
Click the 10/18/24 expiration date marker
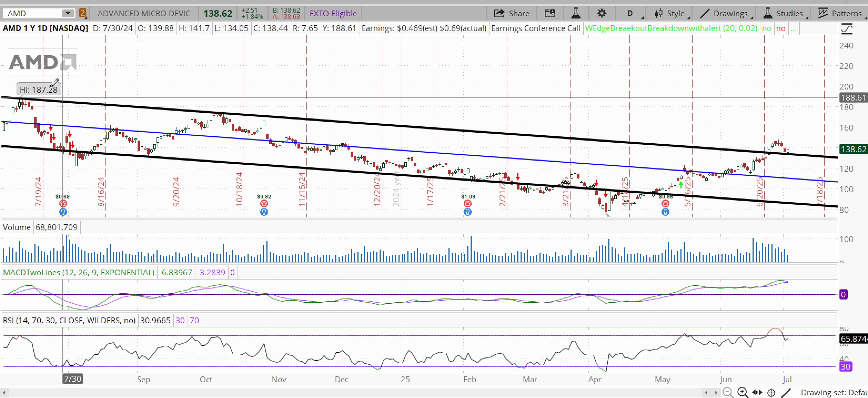coord(239,189)
